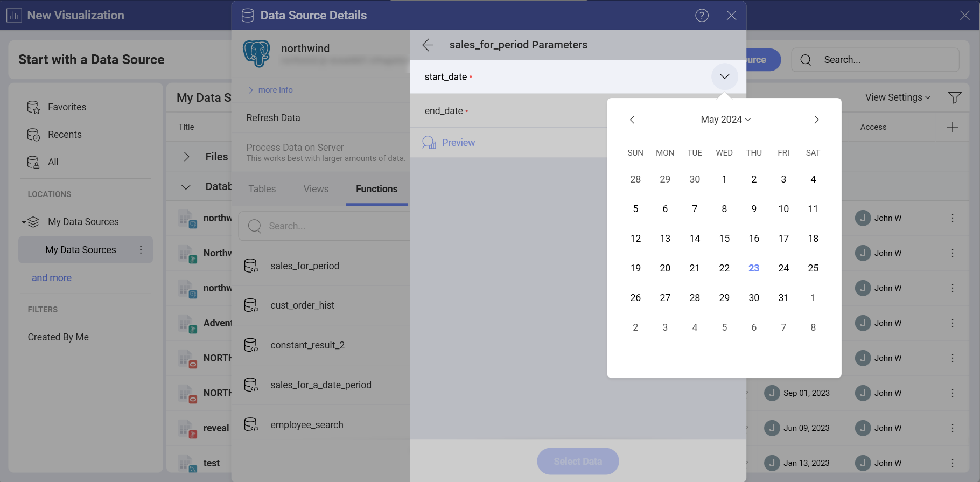Collapse the Databases group chevron
The width and height of the screenshot is (980, 482).
pyautogui.click(x=186, y=187)
